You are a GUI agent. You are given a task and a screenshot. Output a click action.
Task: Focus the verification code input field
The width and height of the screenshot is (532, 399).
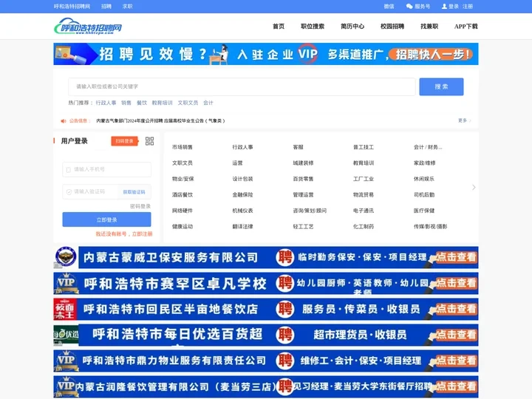point(91,191)
